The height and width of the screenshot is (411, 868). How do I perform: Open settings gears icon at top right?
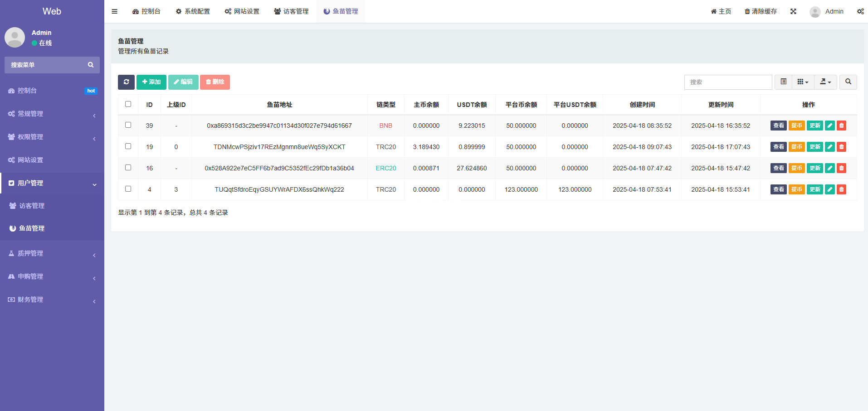(860, 11)
